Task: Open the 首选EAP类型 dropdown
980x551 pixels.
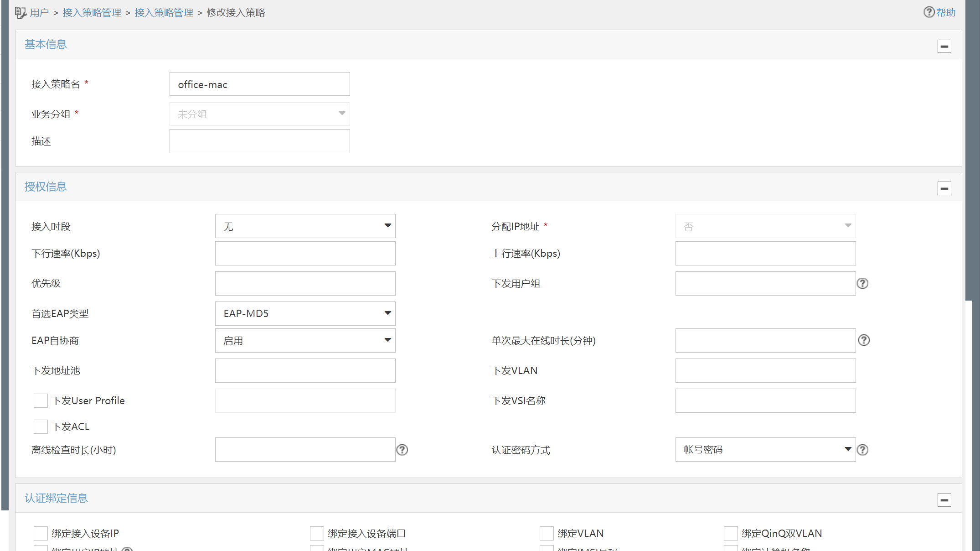Action: (x=305, y=313)
